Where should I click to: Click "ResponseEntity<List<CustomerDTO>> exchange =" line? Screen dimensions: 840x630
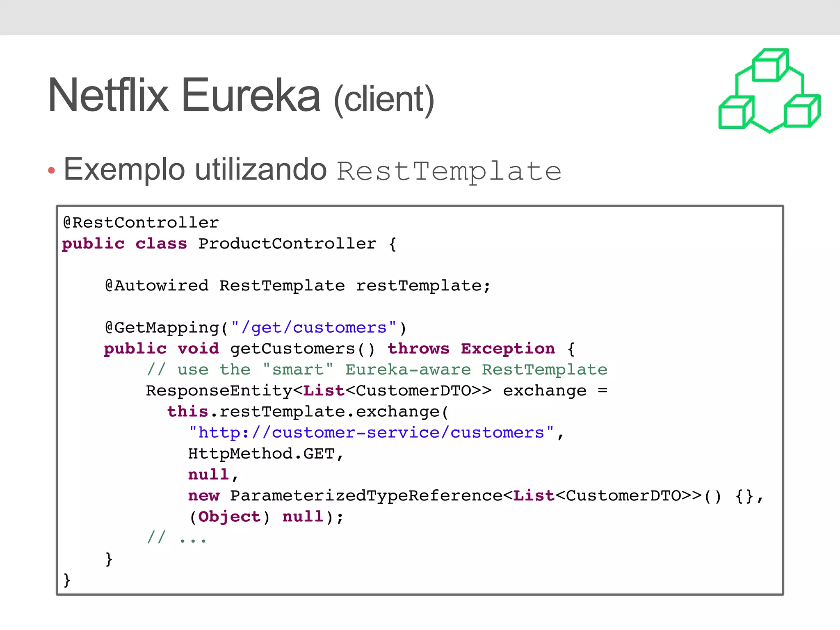pos(377,390)
